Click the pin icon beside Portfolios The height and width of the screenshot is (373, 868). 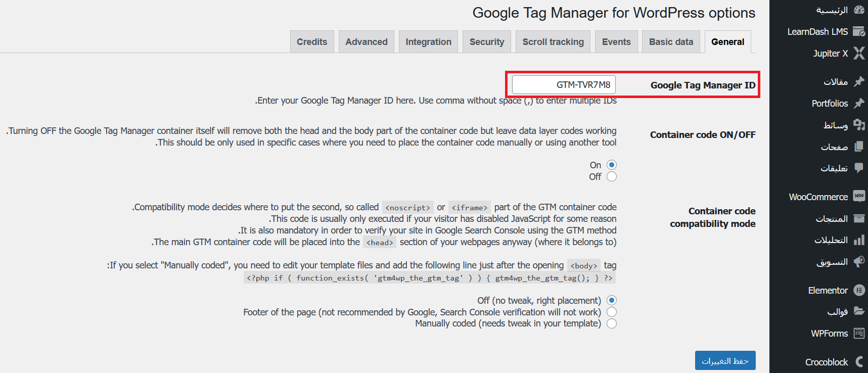pyautogui.click(x=859, y=103)
